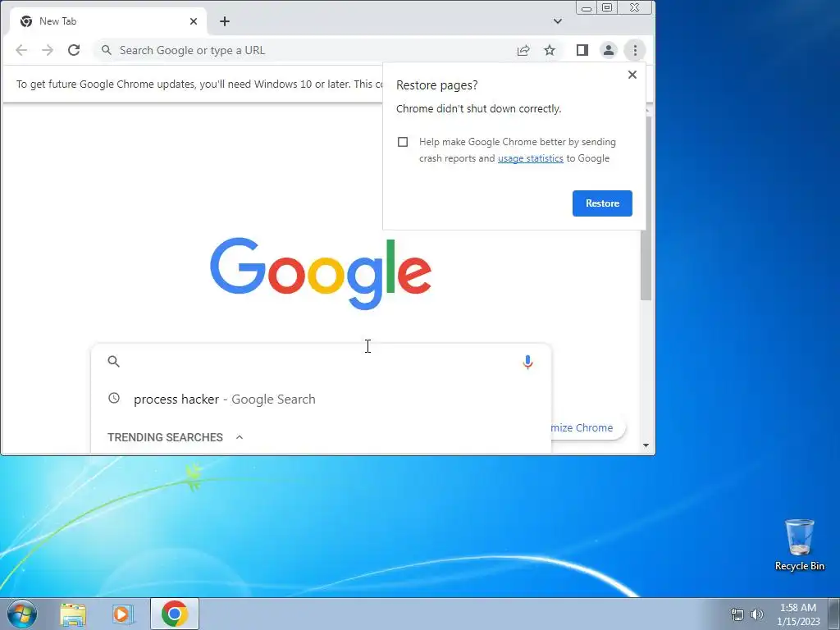
Task: Open the Windows Start menu
Action: click(x=22, y=614)
